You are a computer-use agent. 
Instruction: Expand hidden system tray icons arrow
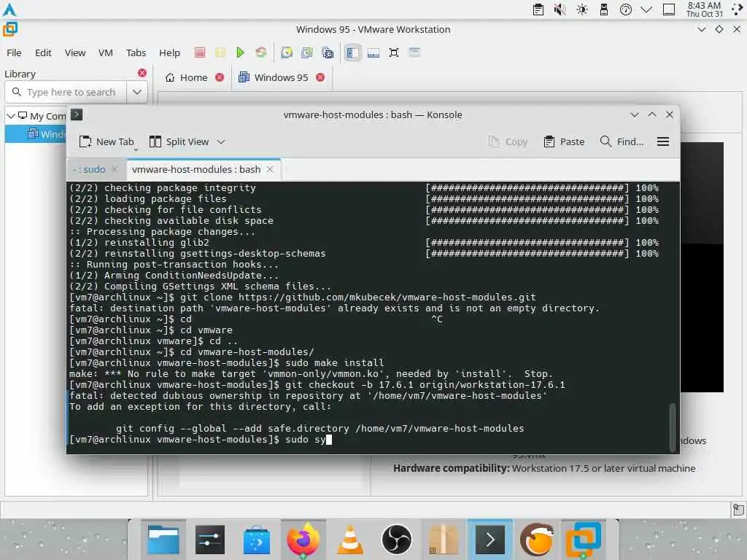(x=646, y=9)
